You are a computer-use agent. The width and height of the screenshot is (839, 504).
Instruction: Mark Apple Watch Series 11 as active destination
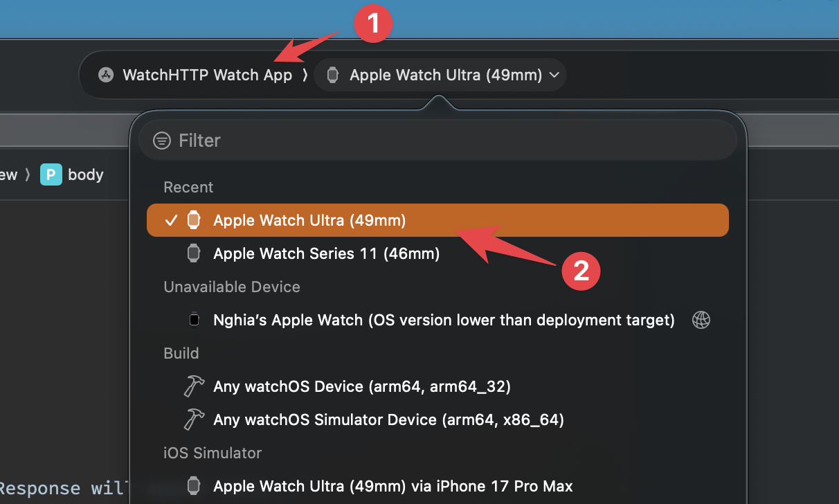pyautogui.click(x=325, y=253)
